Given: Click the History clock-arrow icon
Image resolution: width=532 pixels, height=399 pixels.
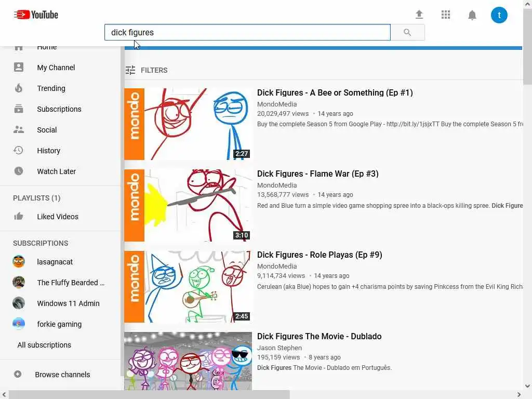Looking at the screenshot, I should point(18,150).
